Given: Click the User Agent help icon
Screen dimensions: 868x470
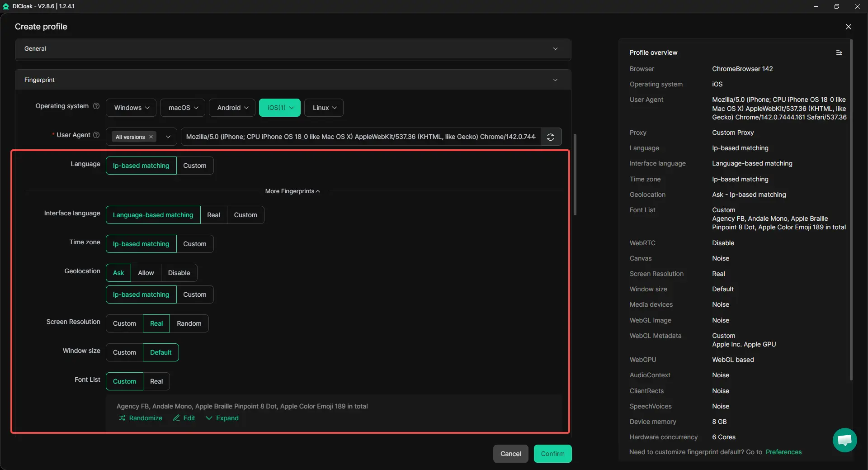Looking at the screenshot, I should (x=96, y=135).
